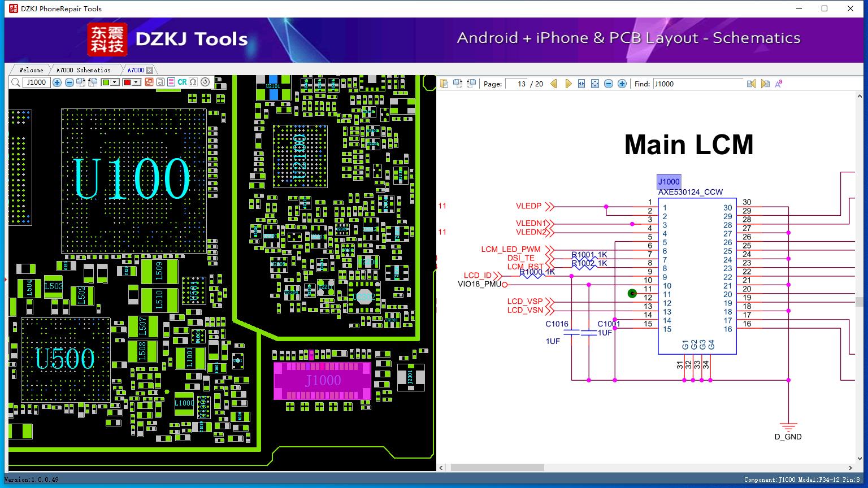Fit whole schematic page in view
Viewport: 868px width, 488px height.
point(595,84)
